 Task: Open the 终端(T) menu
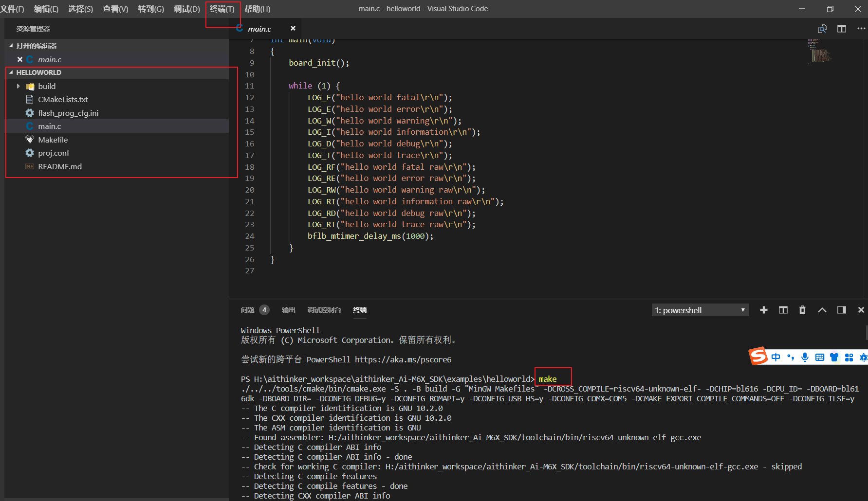coord(222,9)
